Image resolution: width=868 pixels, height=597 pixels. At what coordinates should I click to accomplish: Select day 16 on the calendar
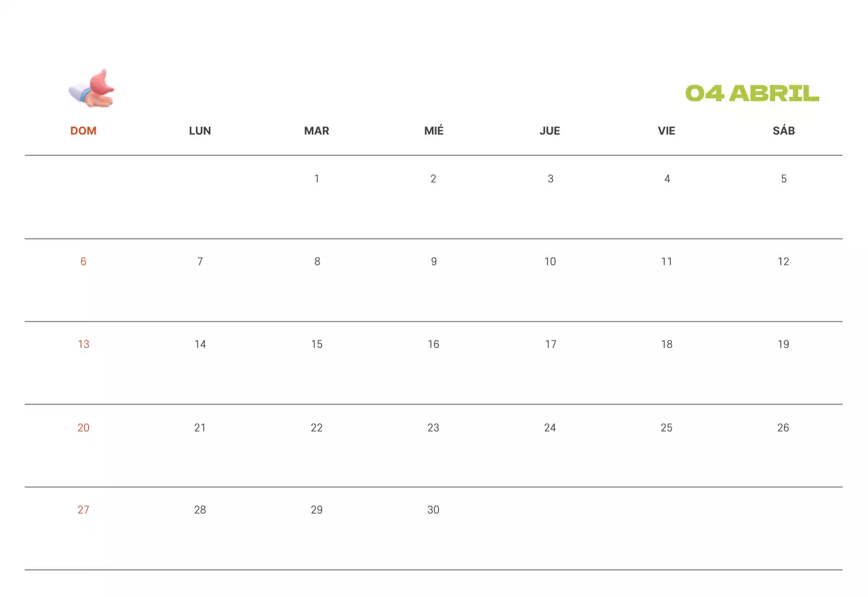(x=433, y=345)
